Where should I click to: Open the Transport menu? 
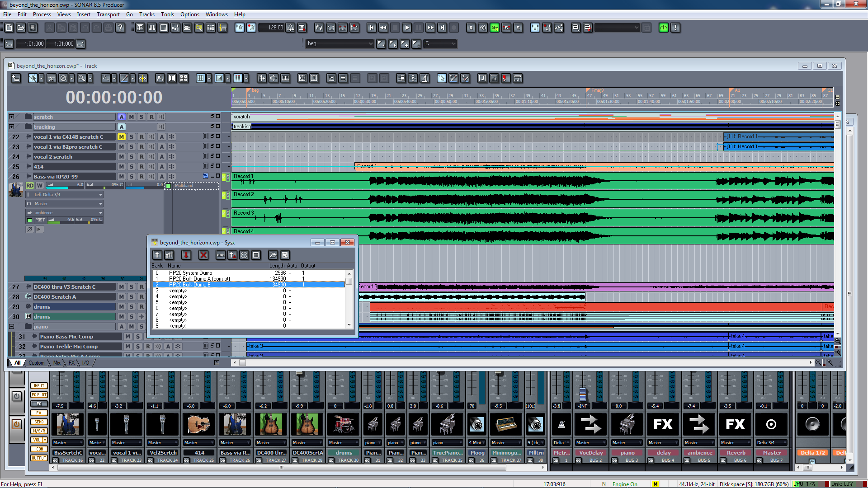(108, 14)
